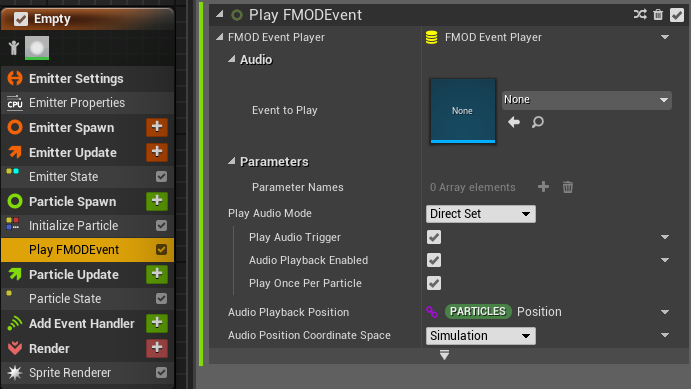Open the Event to Play asset dropdown
Viewport: 691px width, 389px height.
click(x=587, y=100)
